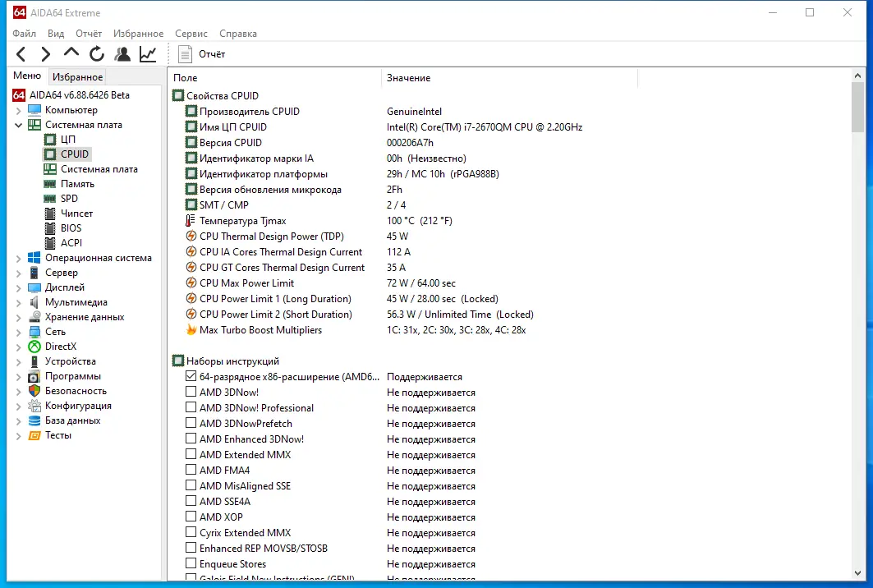This screenshot has width=873, height=588.
Task: Click the Мультимедиа speaker icon
Action: 34,302
